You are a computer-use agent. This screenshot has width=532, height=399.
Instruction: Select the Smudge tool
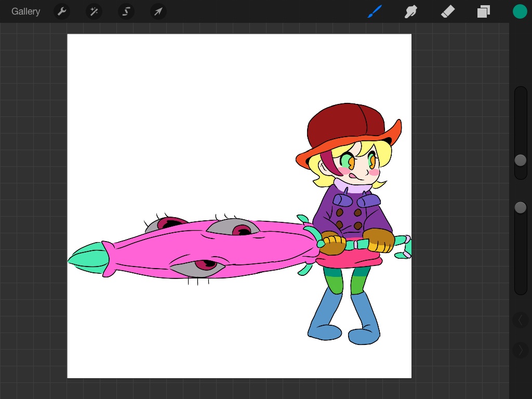(x=411, y=11)
